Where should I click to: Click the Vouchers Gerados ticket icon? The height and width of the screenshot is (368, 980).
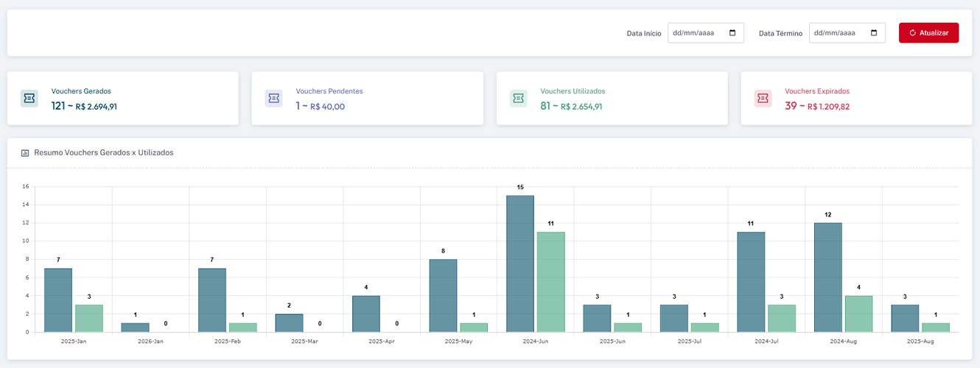pyautogui.click(x=29, y=99)
